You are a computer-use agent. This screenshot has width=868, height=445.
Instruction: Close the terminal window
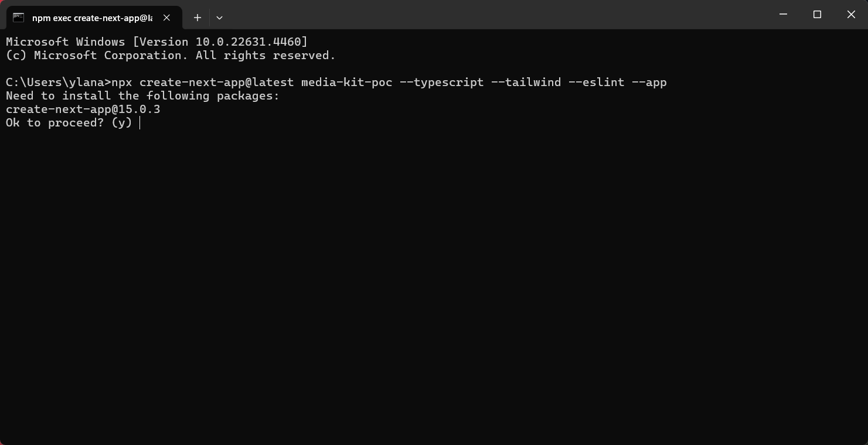coord(851,14)
